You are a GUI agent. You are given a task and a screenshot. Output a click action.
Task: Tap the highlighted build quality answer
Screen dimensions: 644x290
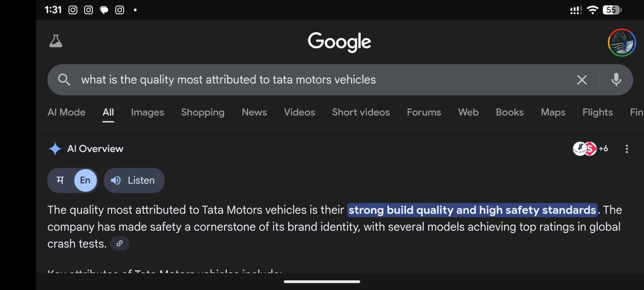click(x=472, y=210)
